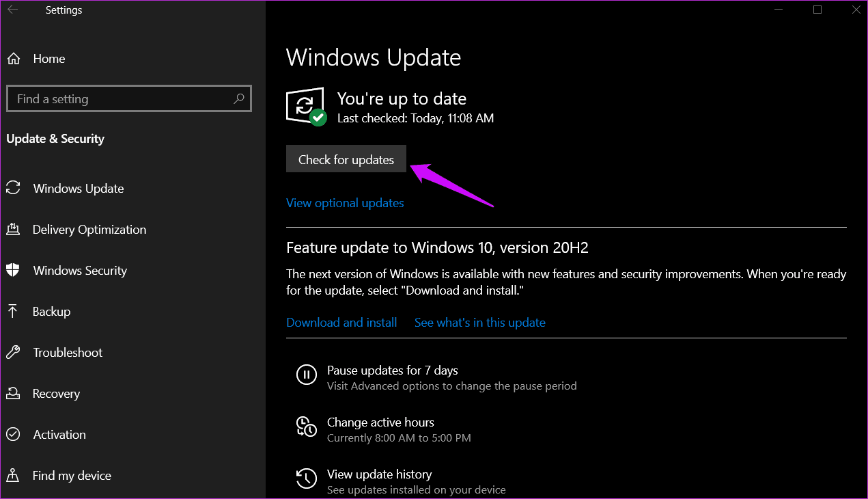Click the Delivery Optimization icon
The height and width of the screenshot is (499, 868).
(13, 230)
